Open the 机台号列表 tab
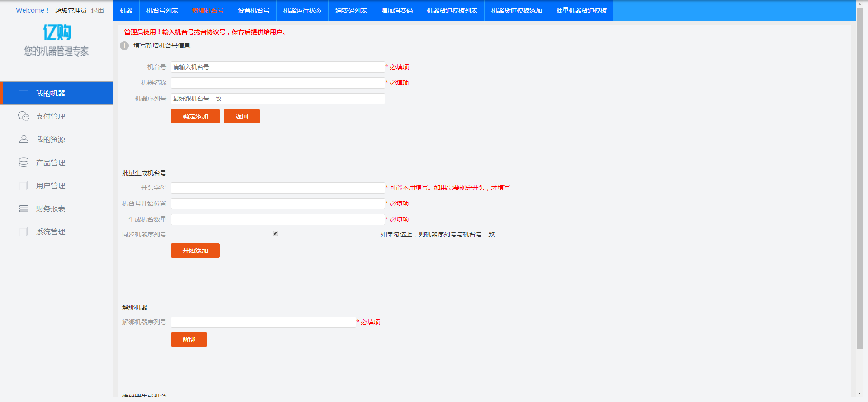The width and height of the screenshot is (868, 402). 162,10
